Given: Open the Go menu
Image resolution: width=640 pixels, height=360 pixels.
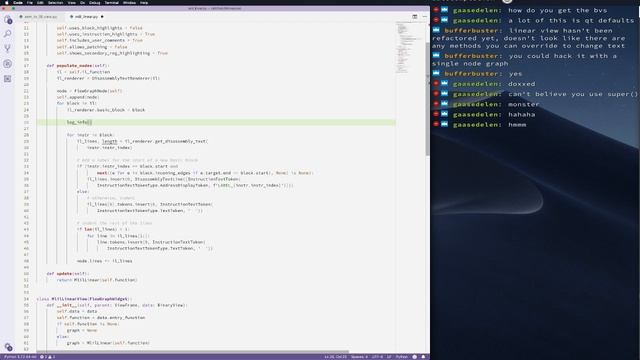Looking at the screenshot, I should point(82,2).
